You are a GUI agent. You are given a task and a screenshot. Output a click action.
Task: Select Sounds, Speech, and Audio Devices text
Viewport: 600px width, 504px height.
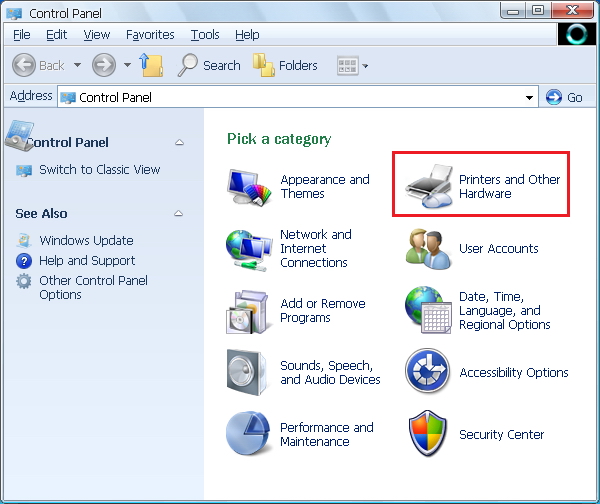coord(330,372)
